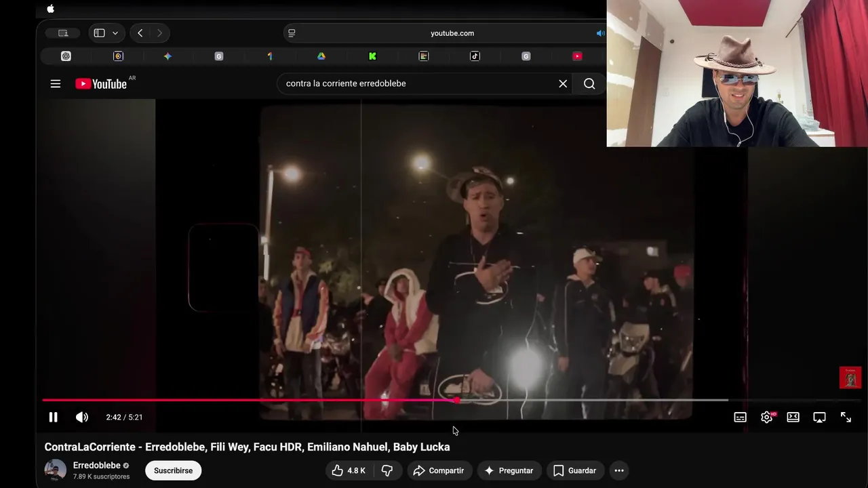Screen dimensions: 868x488
Task: Click the progress bar scrubber handle
Action: click(x=457, y=400)
